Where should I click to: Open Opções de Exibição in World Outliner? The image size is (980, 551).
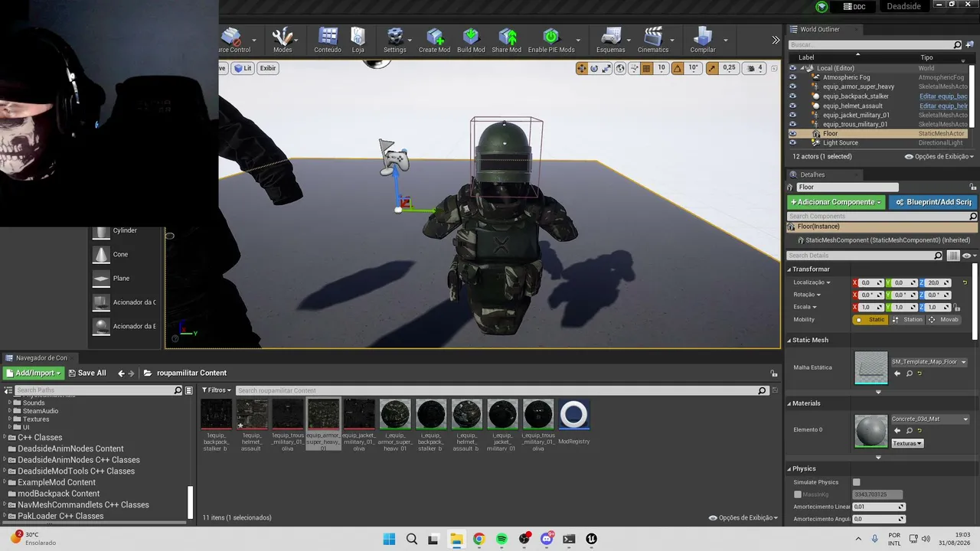(939, 157)
